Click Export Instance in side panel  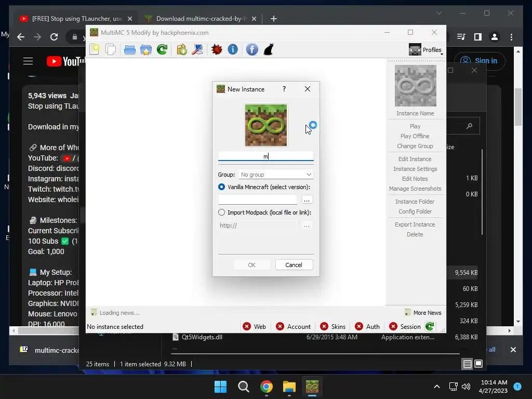pyautogui.click(x=415, y=224)
